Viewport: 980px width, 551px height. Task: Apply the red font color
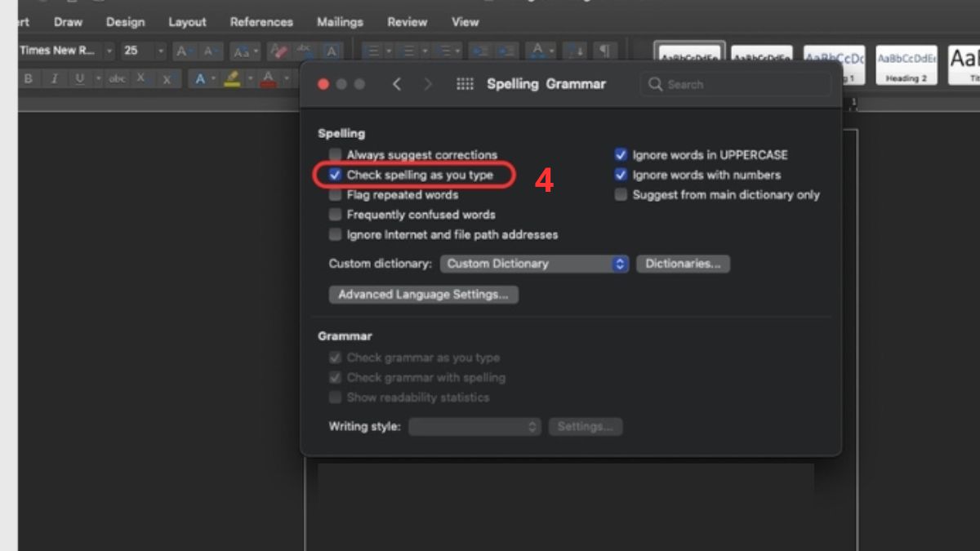pyautogui.click(x=268, y=79)
